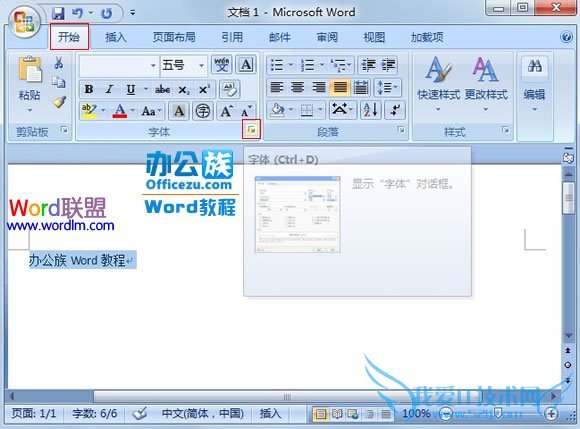Center align text
Screen dimensions: 580x429
point(298,88)
